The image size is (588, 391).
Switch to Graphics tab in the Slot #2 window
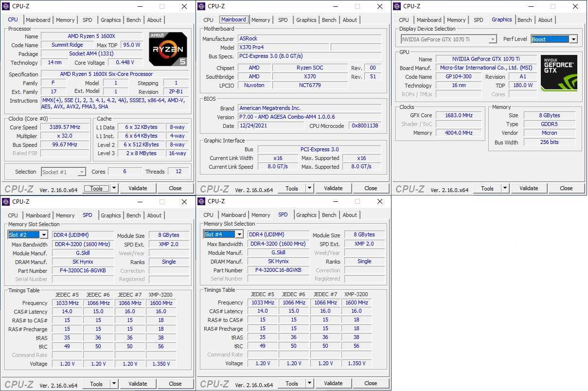point(111,215)
